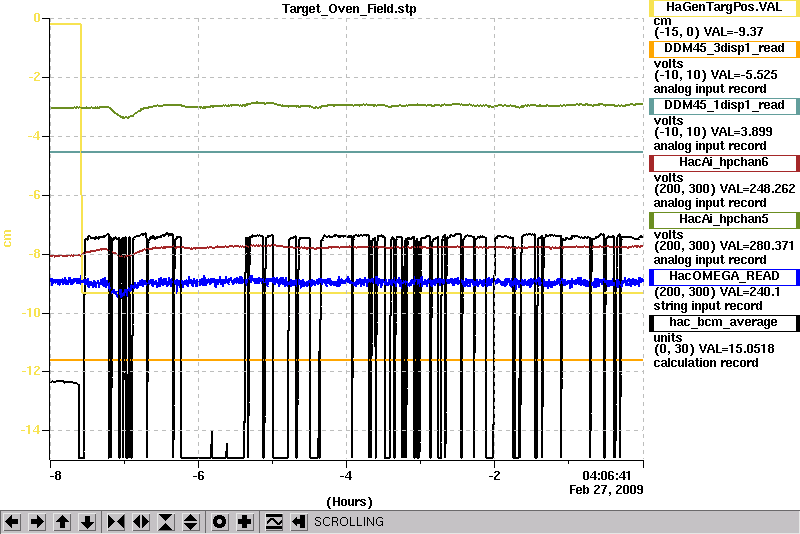The height and width of the screenshot is (534, 800).
Task: Click the Feb 27, 2009 date label
Action: [606, 490]
